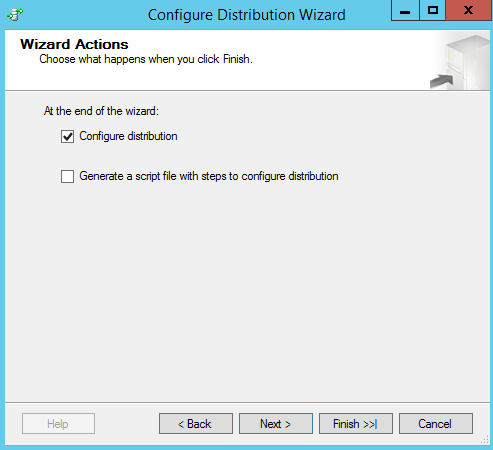This screenshot has width=493, height=450.
Task: Close the wizard with the red X
Action: 469,11
